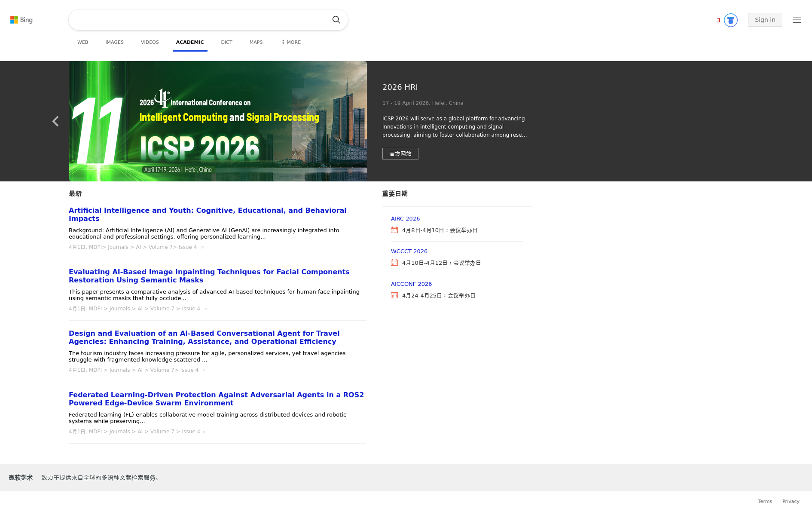Viewport: 812px width, 512px height.
Task: Click the search magnifier icon
Action: coord(336,20)
